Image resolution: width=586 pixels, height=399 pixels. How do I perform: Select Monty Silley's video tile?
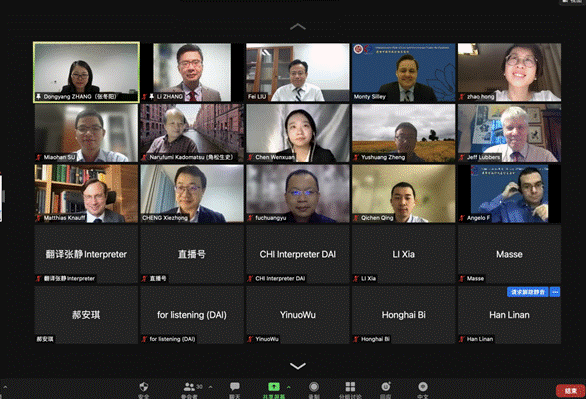tap(404, 72)
